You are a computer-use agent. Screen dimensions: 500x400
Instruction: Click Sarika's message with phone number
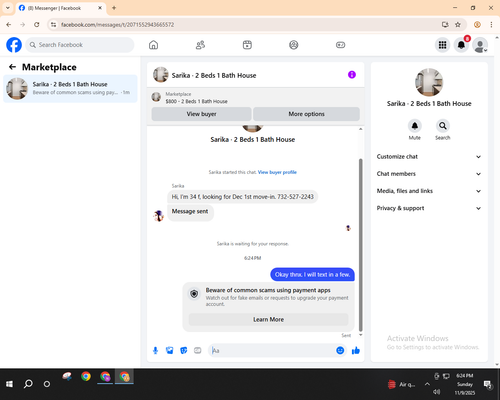click(242, 197)
